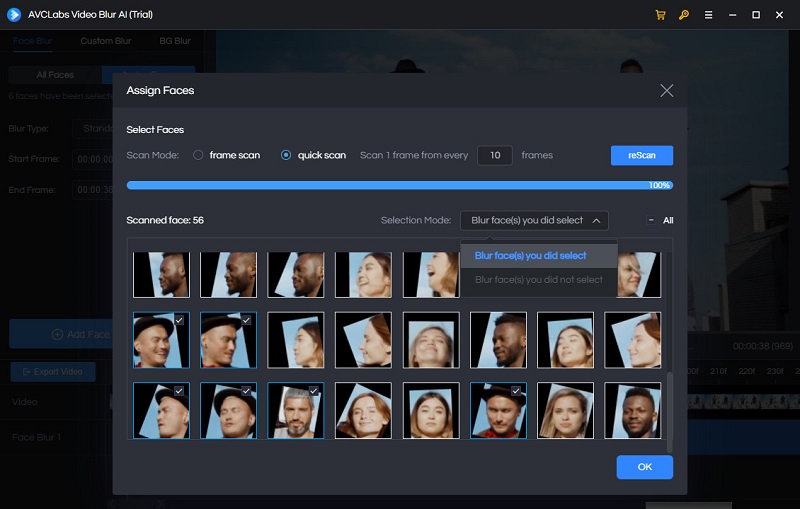Select blonde woman thumbnail seventh in bottom row
The image size is (800, 509).
566,411
